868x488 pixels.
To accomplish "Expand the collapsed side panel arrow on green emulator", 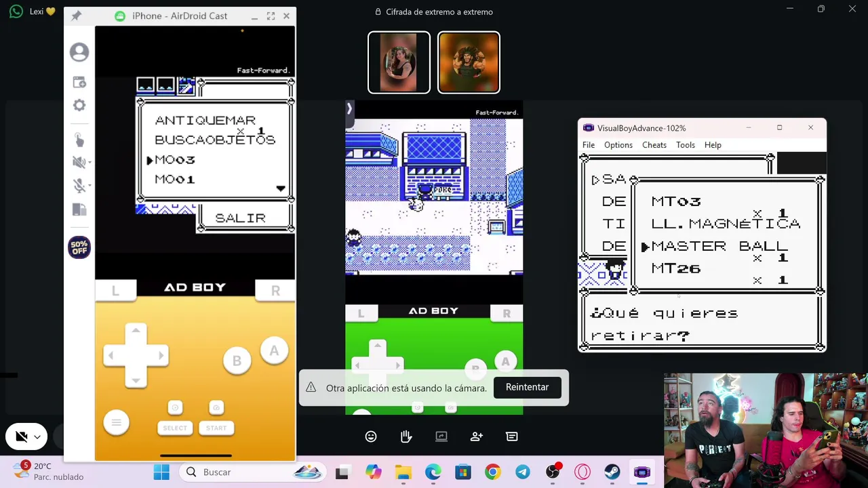I will coord(349,108).
